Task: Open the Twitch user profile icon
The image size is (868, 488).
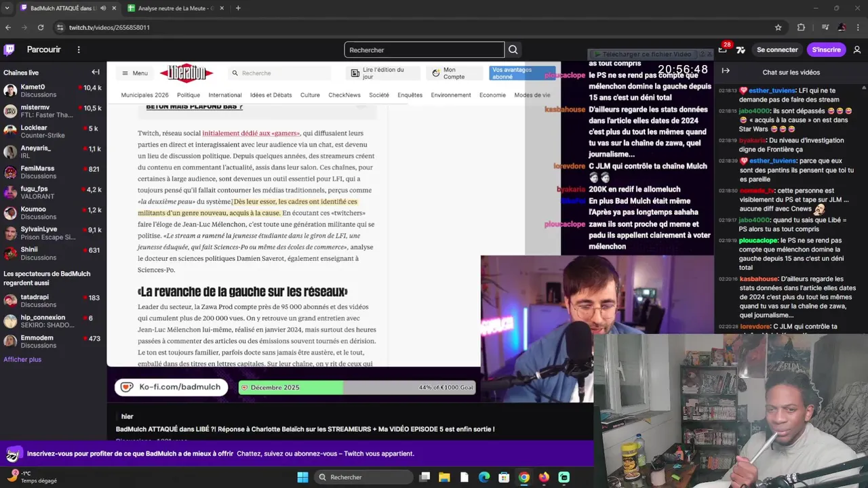Action: (857, 49)
